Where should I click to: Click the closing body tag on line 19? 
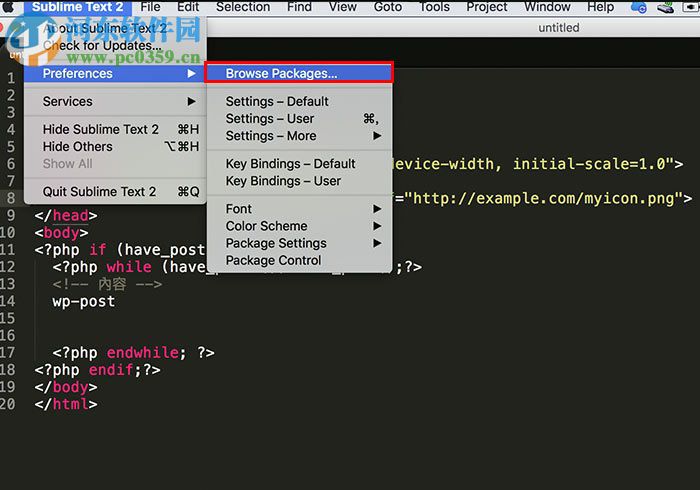(66, 387)
